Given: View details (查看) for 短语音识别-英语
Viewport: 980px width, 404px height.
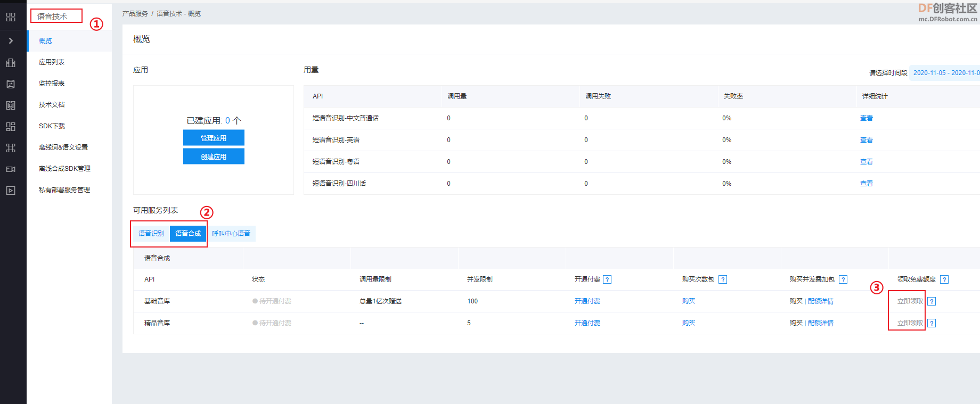Looking at the screenshot, I should [867, 140].
